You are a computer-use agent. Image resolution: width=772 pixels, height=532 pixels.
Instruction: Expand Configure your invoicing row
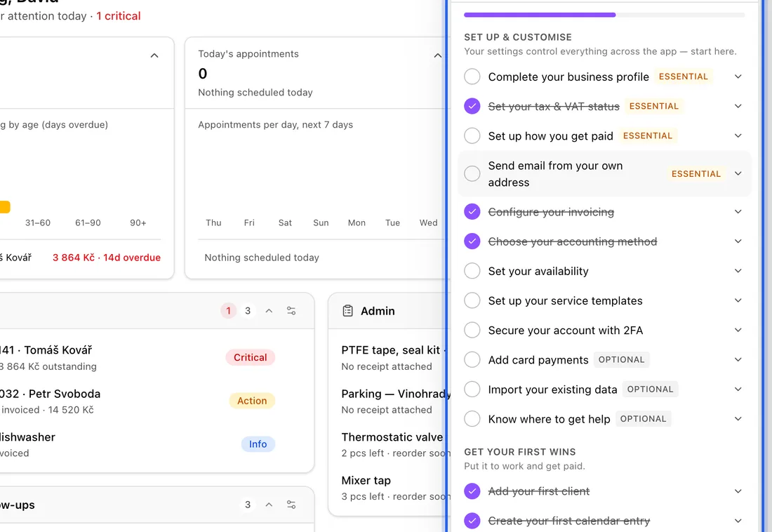tap(738, 212)
